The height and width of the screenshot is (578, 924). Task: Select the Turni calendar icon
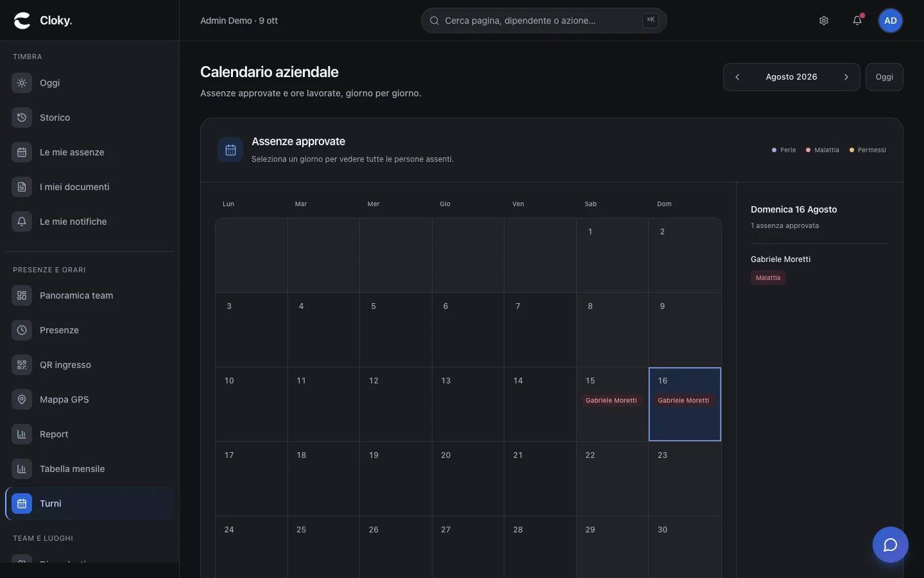(22, 504)
